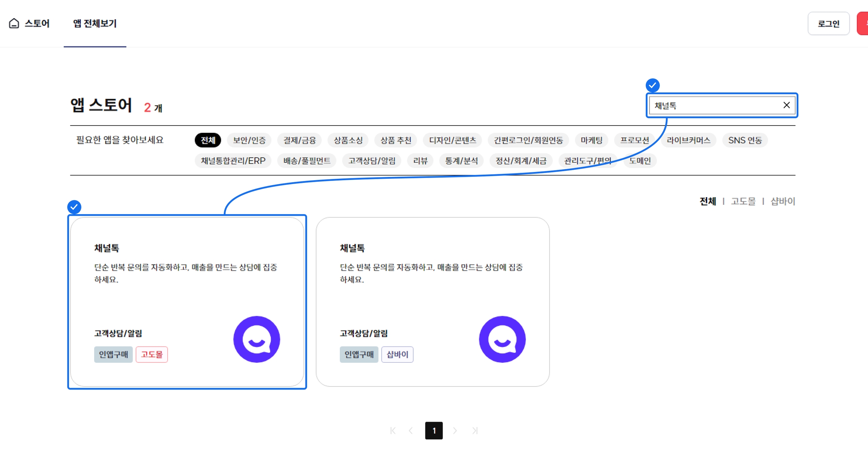The height and width of the screenshot is (471, 868).
Task: Click the 고도몰 채널톡 purple logo
Action: [257, 339]
